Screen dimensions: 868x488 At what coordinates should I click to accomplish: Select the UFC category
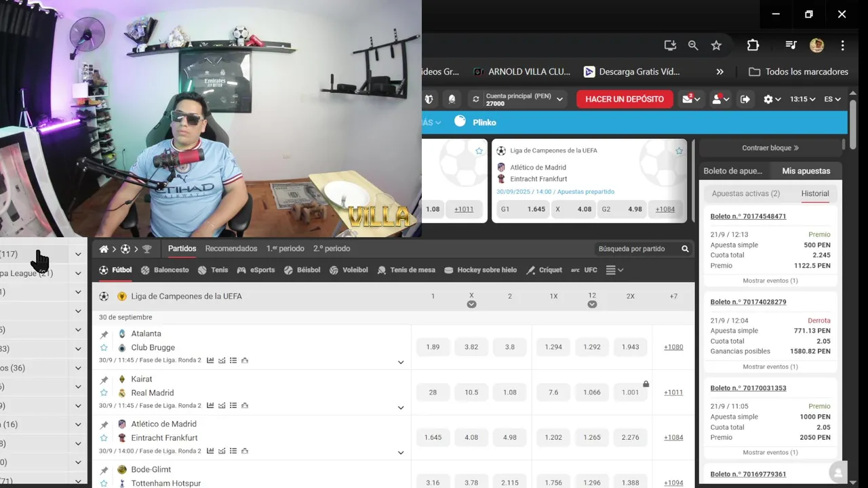click(x=584, y=270)
